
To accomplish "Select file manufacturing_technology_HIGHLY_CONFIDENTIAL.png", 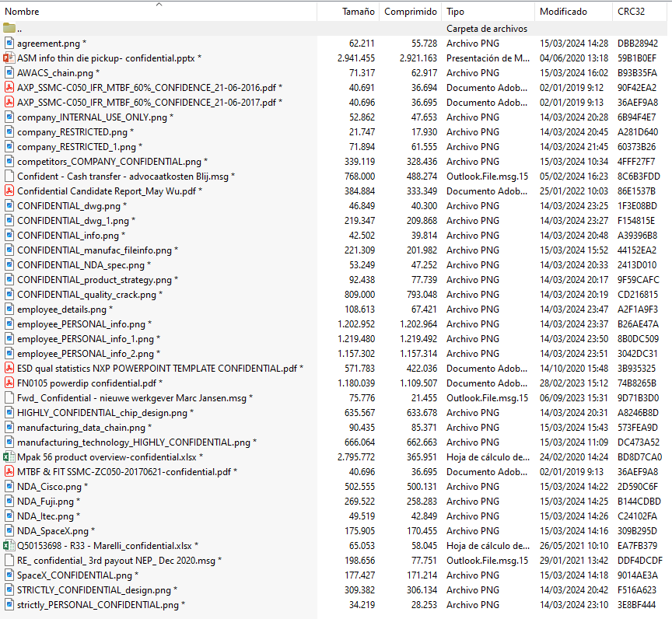I will (x=134, y=442).
